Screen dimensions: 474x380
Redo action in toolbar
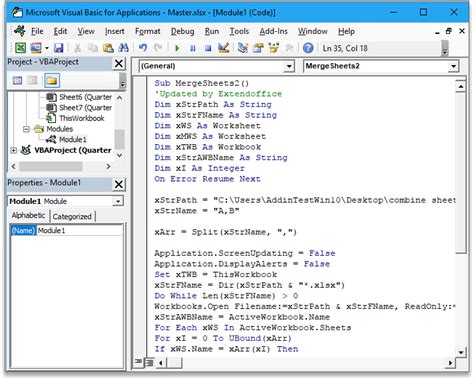(x=158, y=48)
